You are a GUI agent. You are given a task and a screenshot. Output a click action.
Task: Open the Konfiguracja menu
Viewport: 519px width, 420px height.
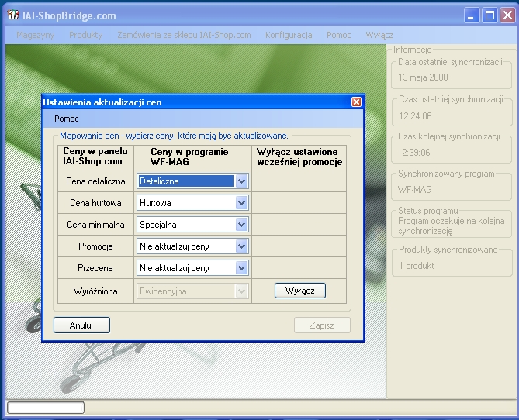click(x=289, y=35)
